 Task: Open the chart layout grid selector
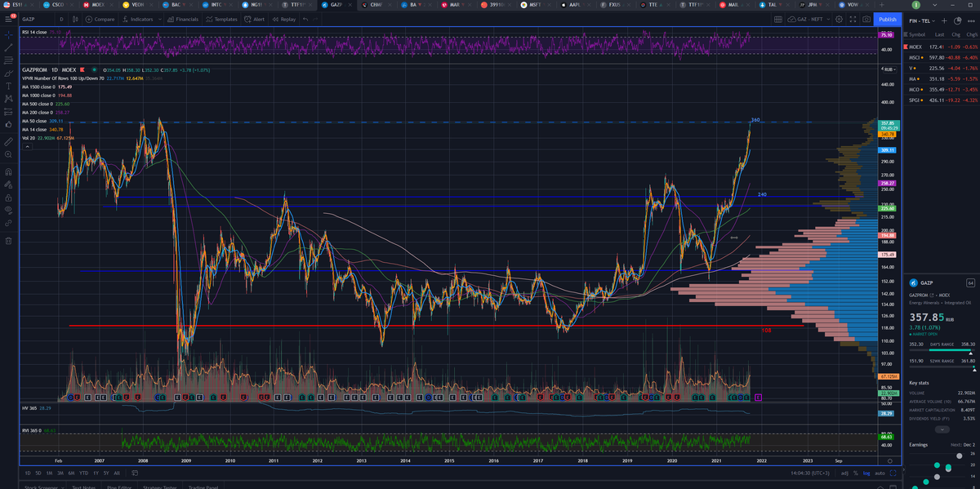[x=778, y=19]
